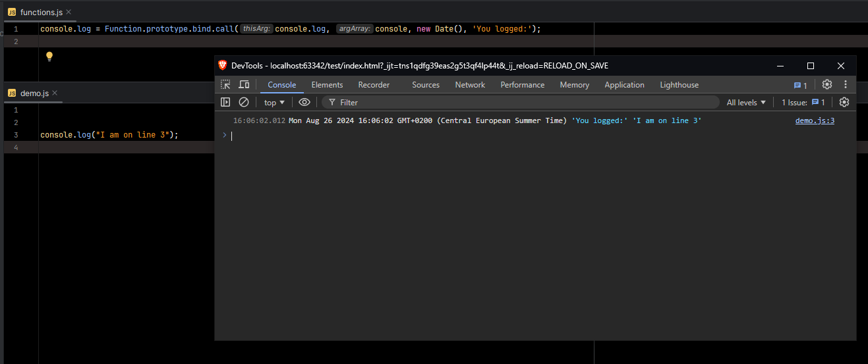
Task: Open console settings gear icon
Action: tap(844, 102)
